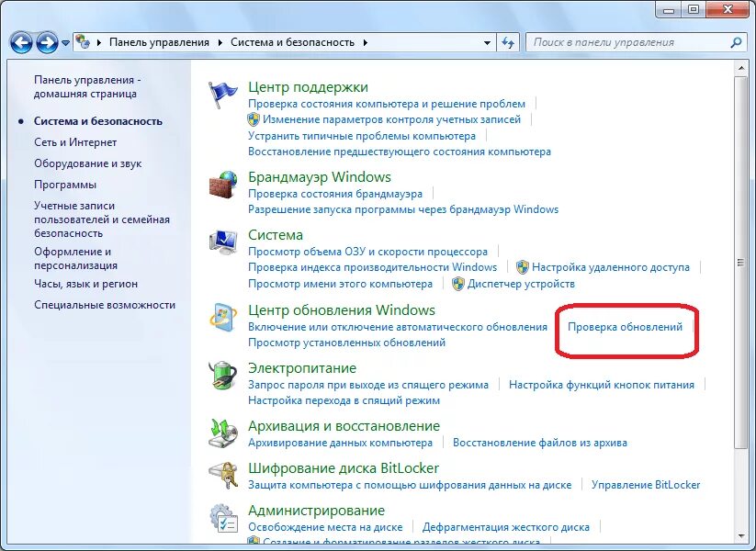This screenshot has height=551, width=756.
Task: Click Настройка перехода в спящий режим
Action: [x=344, y=400]
